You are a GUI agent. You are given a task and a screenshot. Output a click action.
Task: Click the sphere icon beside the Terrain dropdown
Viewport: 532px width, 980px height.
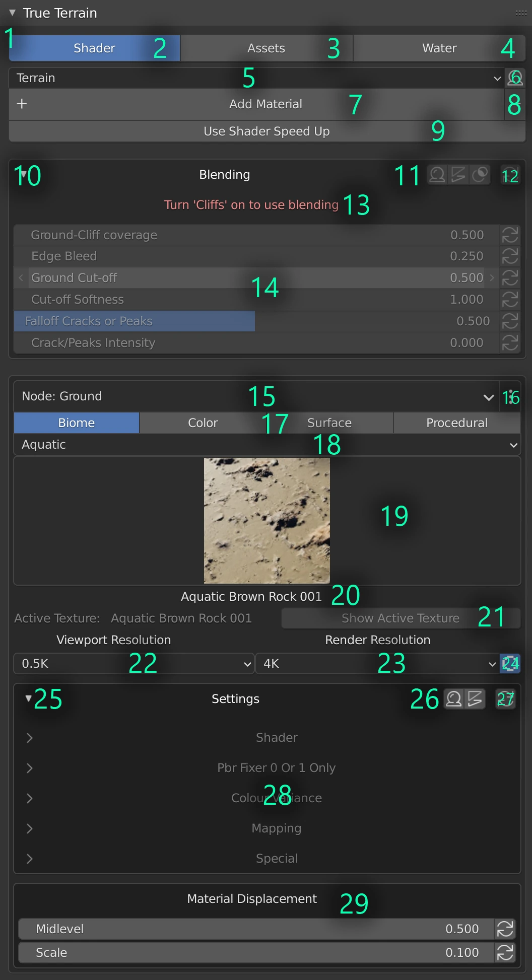click(x=515, y=78)
